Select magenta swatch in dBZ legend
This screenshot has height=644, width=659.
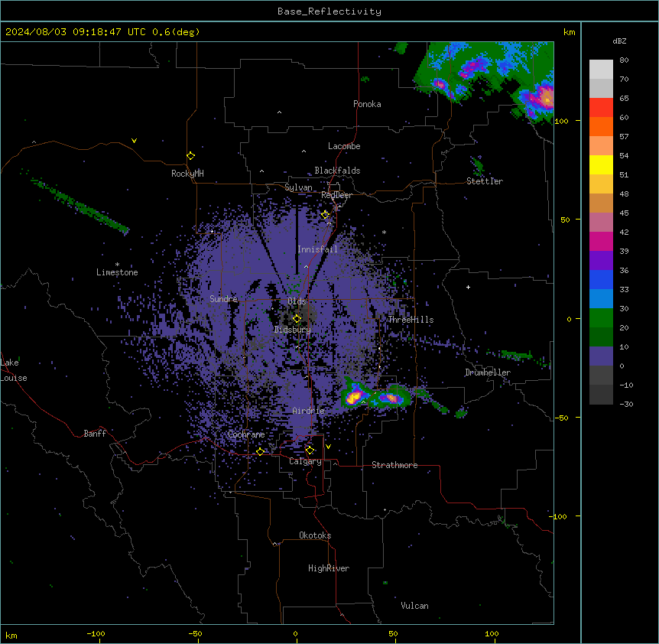[601, 241]
